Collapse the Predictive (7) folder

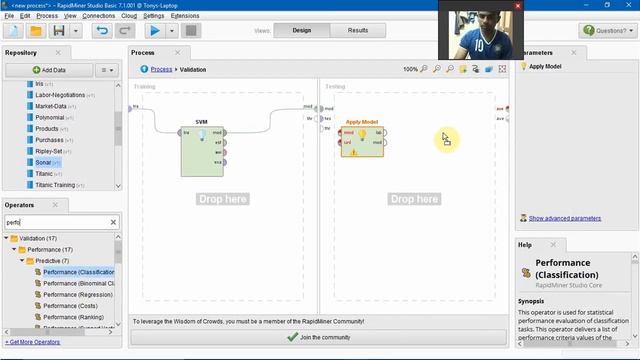pyautogui.click(x=22, y=260)
